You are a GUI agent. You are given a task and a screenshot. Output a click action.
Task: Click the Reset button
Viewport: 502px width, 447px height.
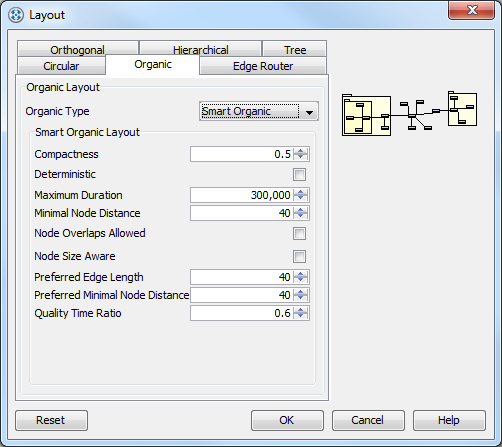pos(52,420)
